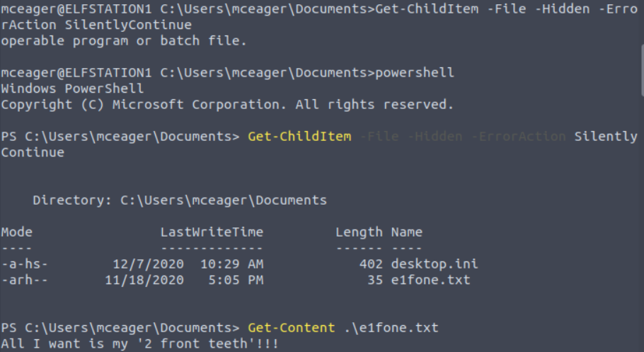Click the LastWriteTime column header
The image size is (644, 352).
point(212,232)
